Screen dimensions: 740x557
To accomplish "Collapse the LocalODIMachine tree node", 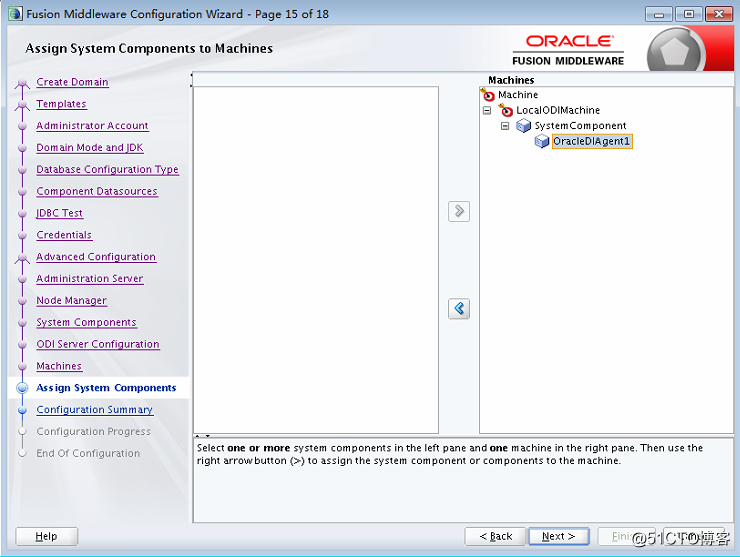I will tap(487, 110).
